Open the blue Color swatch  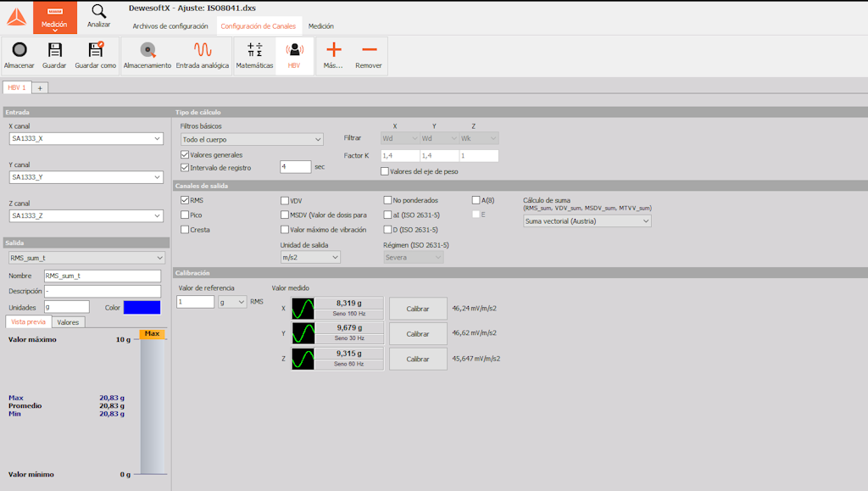[x=142, y=307]
